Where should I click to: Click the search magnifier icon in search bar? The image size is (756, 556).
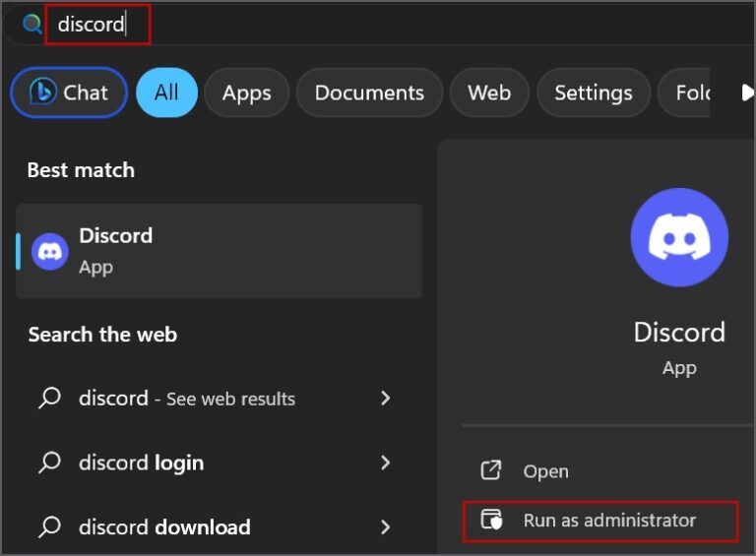tap(32, 24)
